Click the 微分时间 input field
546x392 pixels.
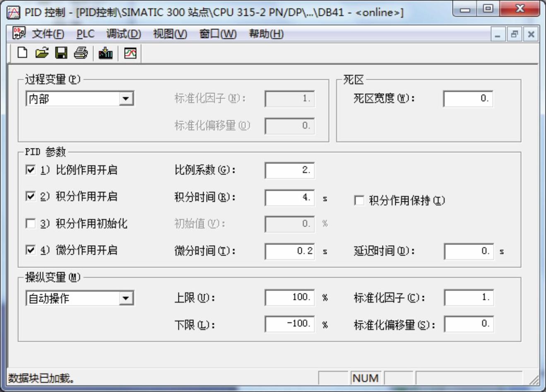coord(289,251)
